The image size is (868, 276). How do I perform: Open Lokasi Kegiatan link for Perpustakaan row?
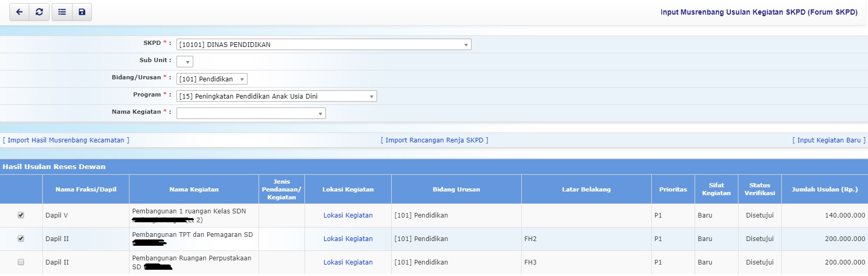click(x=348, y=262)
